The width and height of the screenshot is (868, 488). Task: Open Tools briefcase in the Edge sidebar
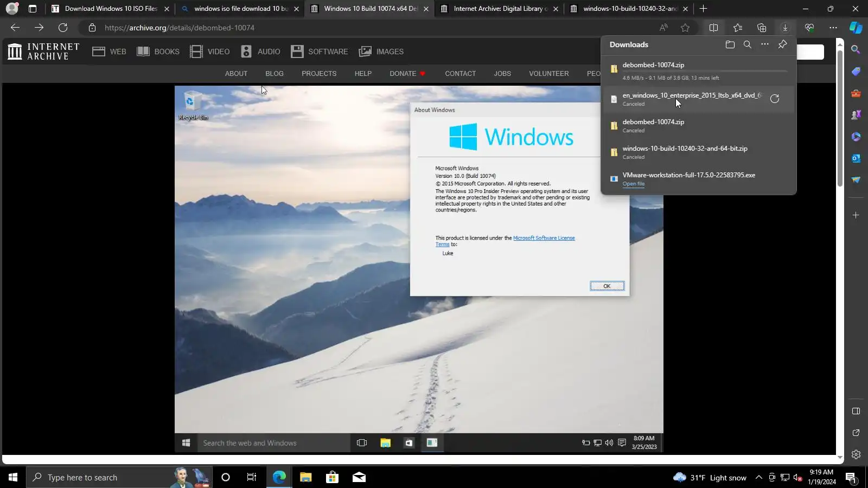[856, 93]
